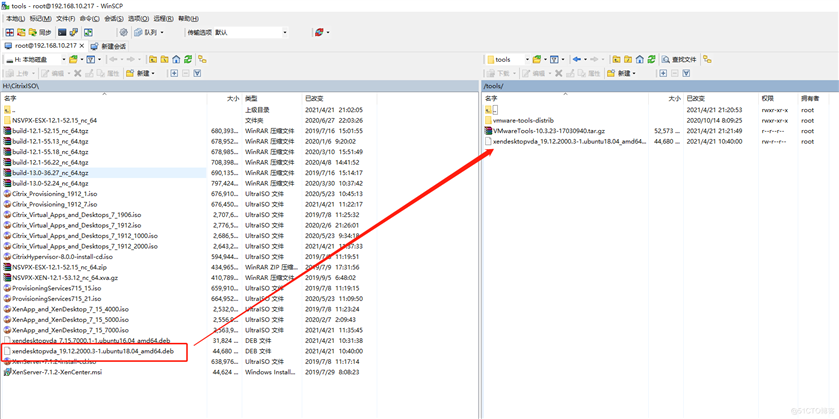Open the terminal console icon
This screenshot has width=839, height=419.
[x=62, y=33]
